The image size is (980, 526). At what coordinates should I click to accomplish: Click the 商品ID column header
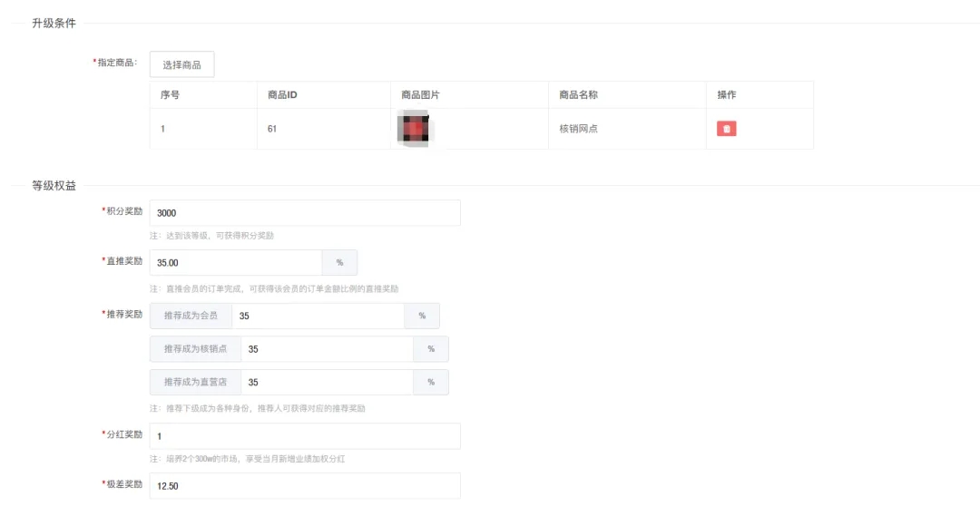(282, 95)
